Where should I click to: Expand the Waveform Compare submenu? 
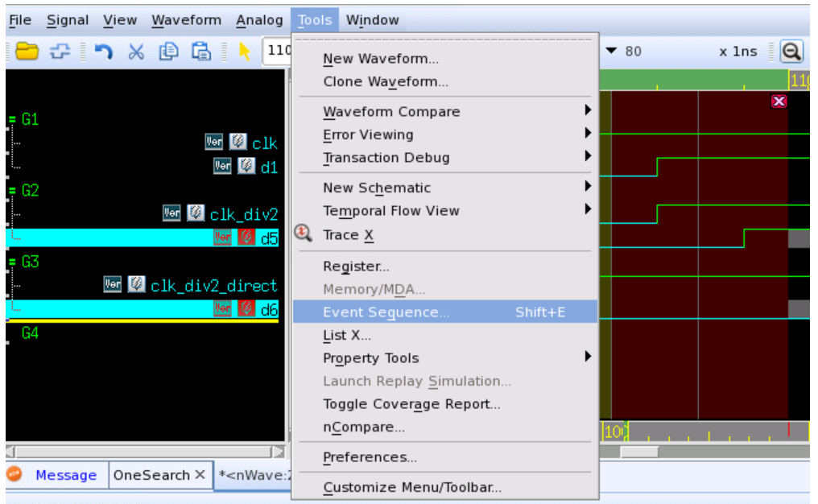[x=588, y=110]
